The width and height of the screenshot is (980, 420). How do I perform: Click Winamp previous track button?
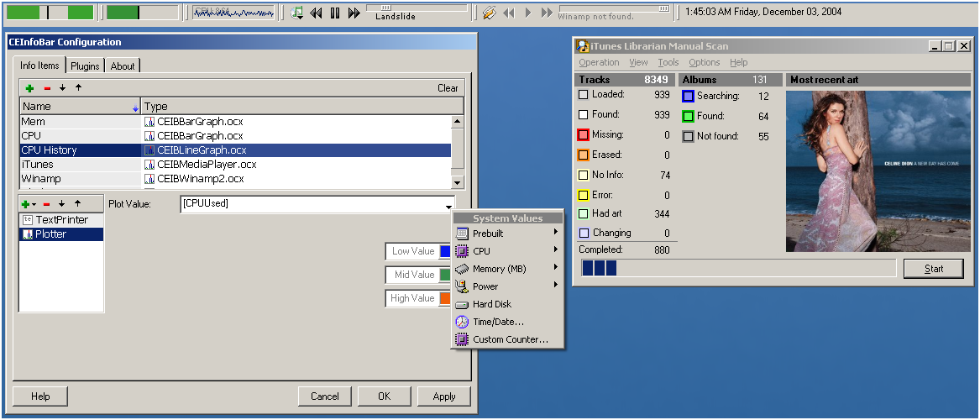point(510,13)
